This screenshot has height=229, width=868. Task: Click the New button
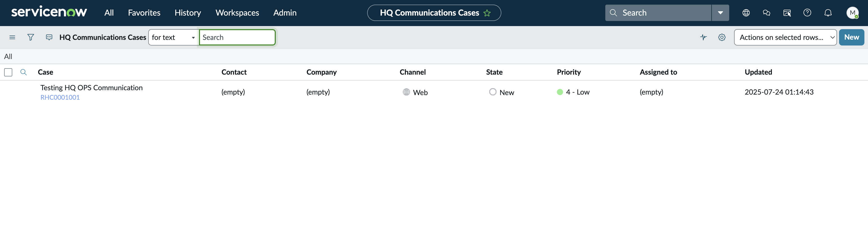click(x=852, y=37)
